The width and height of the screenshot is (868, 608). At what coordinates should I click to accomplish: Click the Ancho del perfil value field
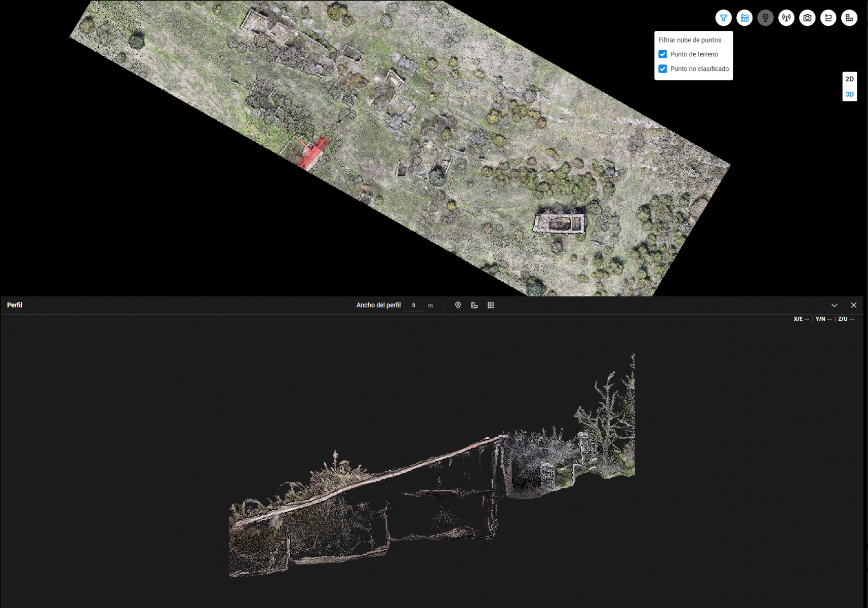(x=414, y=305)
